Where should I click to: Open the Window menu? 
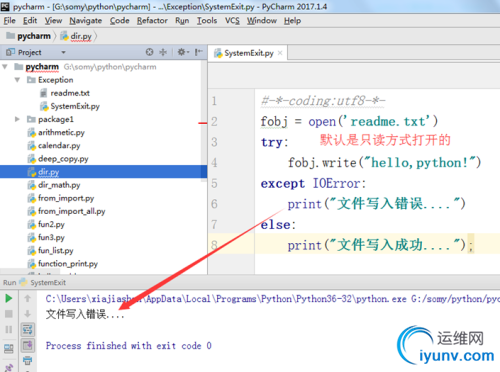pos(262,21)
